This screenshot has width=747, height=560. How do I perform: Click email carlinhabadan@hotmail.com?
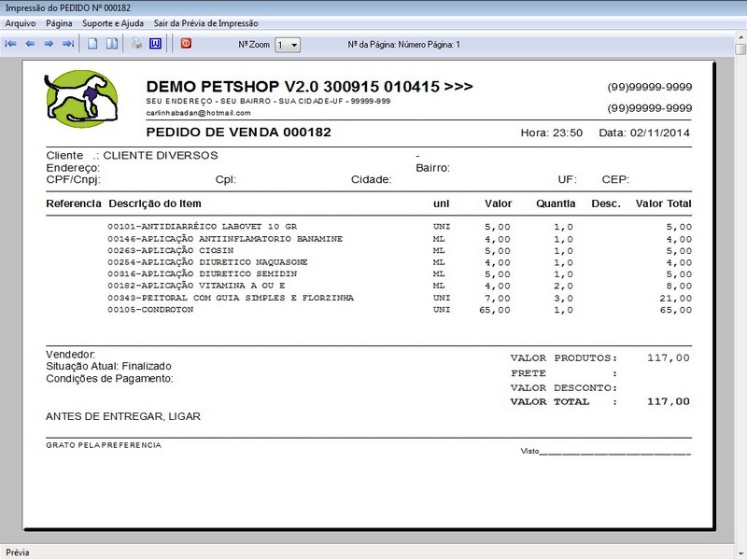click(x=198, y=113)
